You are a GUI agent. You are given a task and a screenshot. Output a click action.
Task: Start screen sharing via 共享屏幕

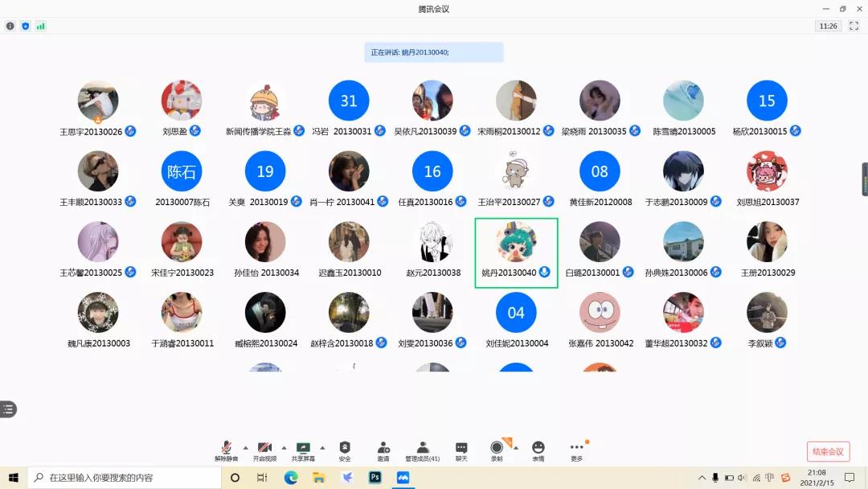[x=303, y=450]
